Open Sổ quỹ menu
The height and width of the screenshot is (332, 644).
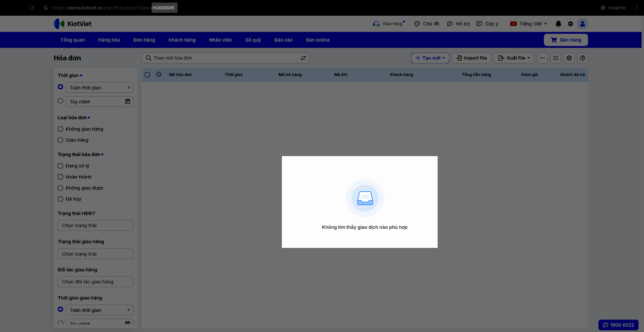point(253,40)
